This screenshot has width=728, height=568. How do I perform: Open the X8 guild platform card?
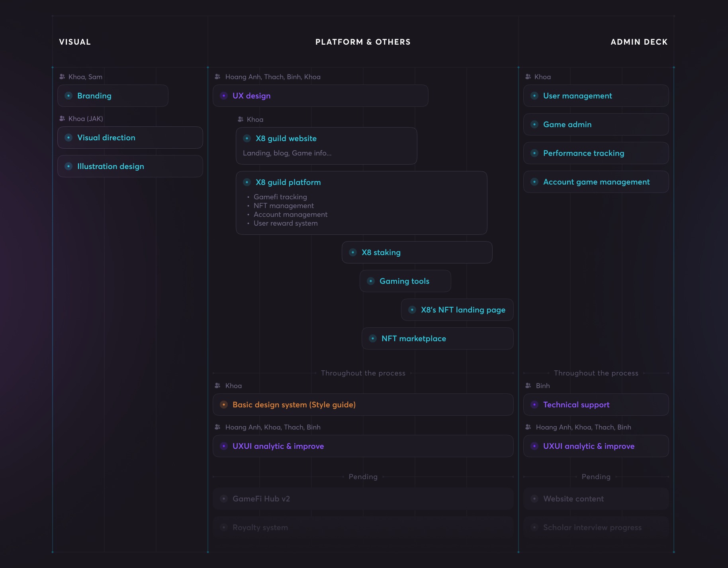(x=289, y=182)
